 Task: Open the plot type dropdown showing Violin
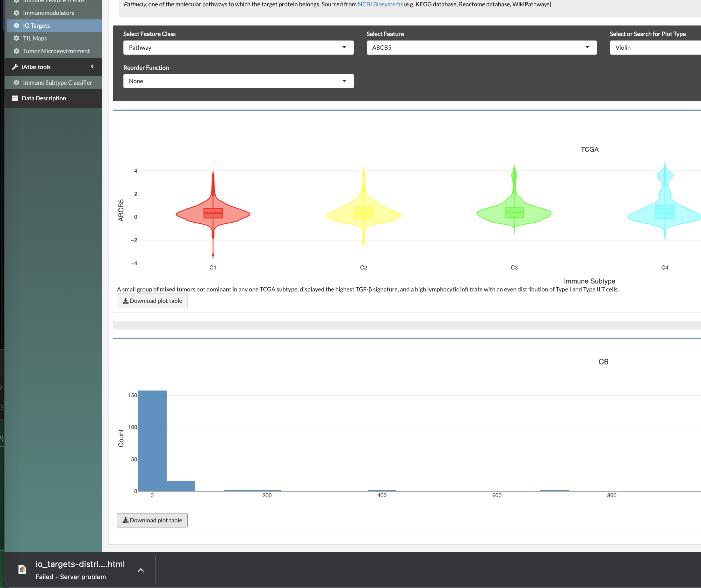tap(654, 47)
